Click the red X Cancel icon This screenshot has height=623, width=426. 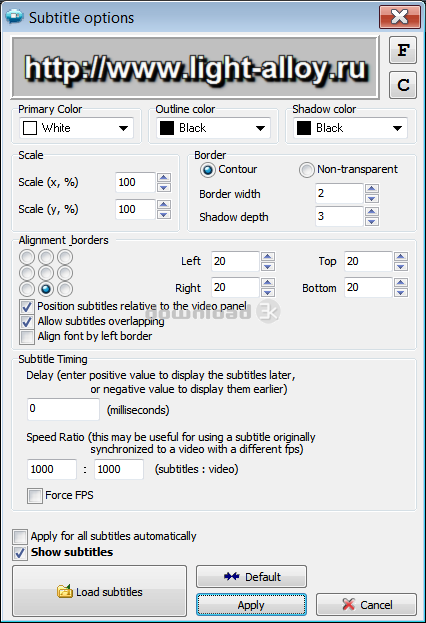click(x=348, y=604)
